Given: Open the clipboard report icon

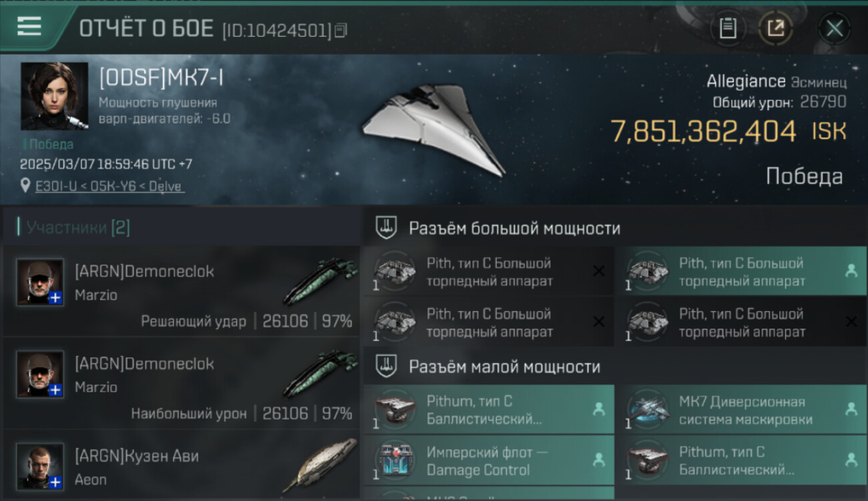Looking at the screenshot, I should coord(728,29).
